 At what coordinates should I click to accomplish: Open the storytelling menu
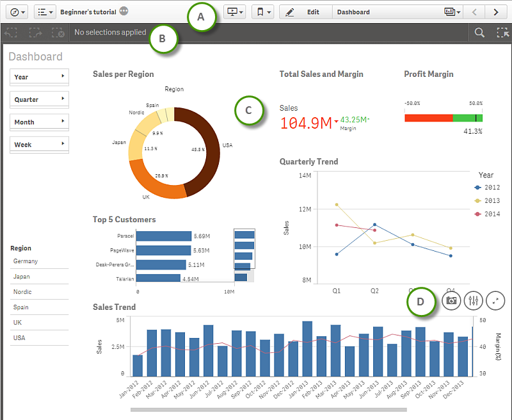coord(236,12)
